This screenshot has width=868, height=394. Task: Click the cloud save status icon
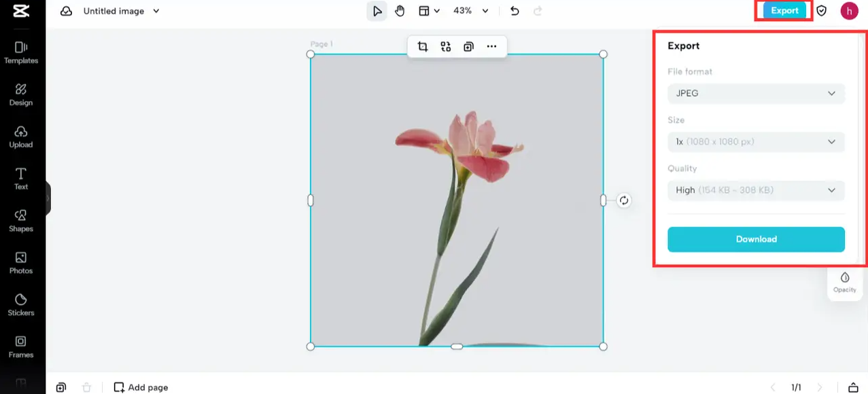tap(66, 11)
